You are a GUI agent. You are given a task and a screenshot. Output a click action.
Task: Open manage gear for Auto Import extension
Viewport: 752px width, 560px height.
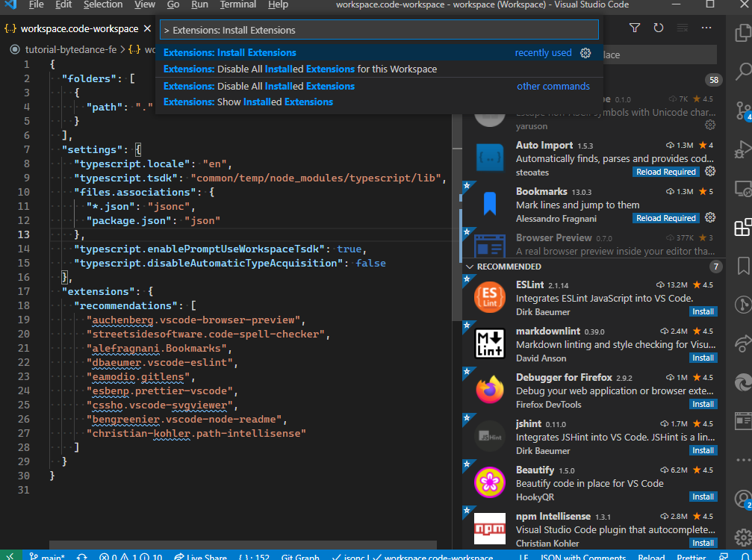pyautogui.click(x=710, y=171)
